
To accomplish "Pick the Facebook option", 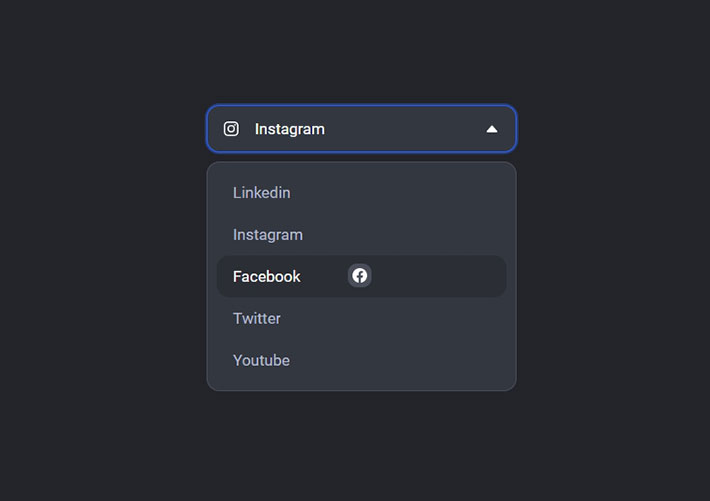I will click(267, 276).
